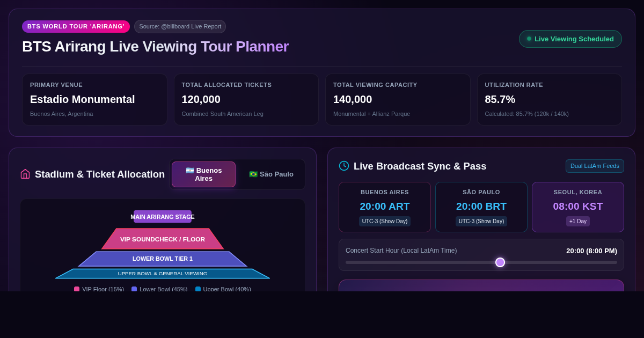Click the stadium home icon
Image resolution: width=644 pixels, height=338 pixels.
coord(25,174)
